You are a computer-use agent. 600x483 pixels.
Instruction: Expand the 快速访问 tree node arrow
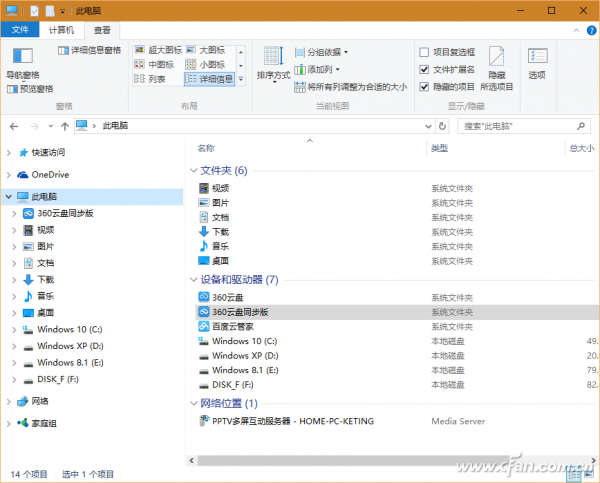click(x=10, y=153)
